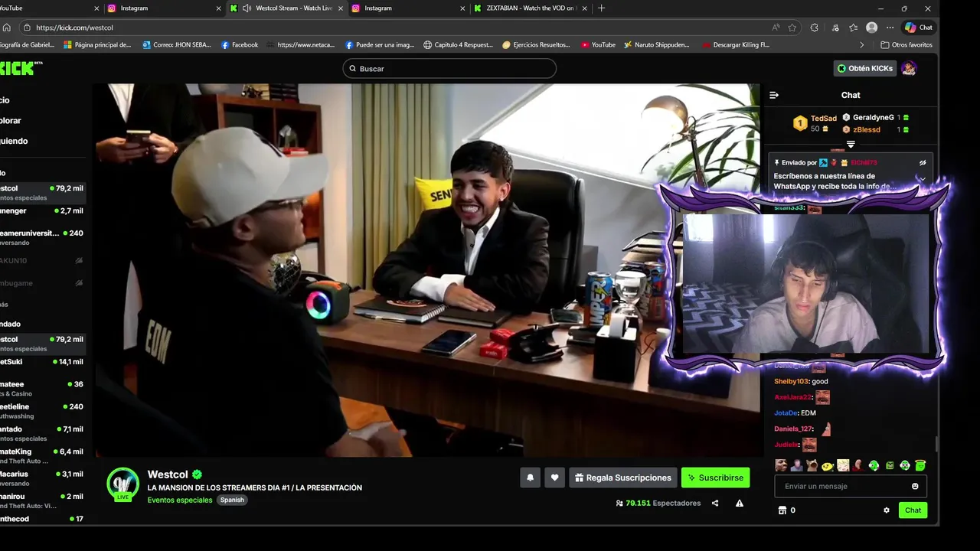Collapse the chat panel arrow icon
Image resolution: width=980 pixels, height=551 pixels.
click(x=774, y=95)
